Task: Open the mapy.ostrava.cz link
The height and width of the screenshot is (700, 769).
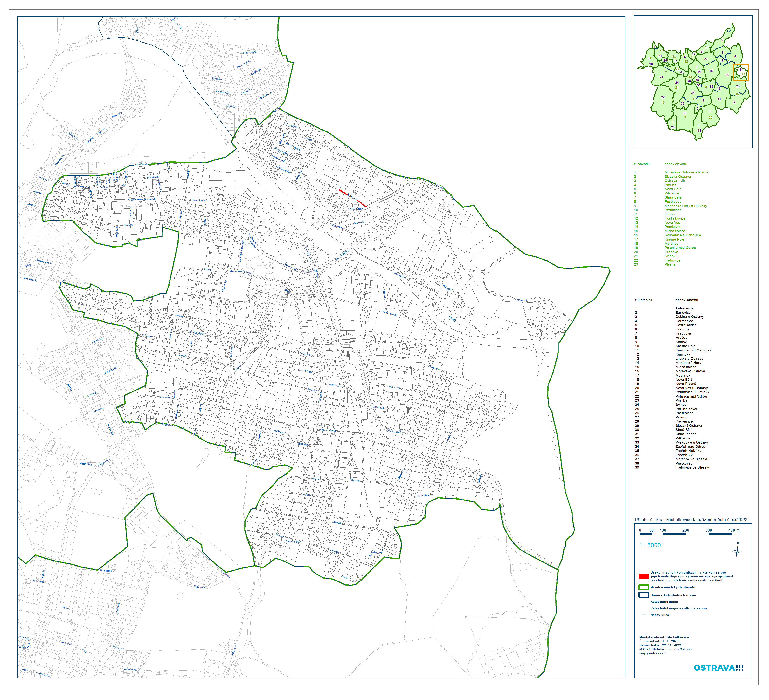Action: [x=652, y=654]
